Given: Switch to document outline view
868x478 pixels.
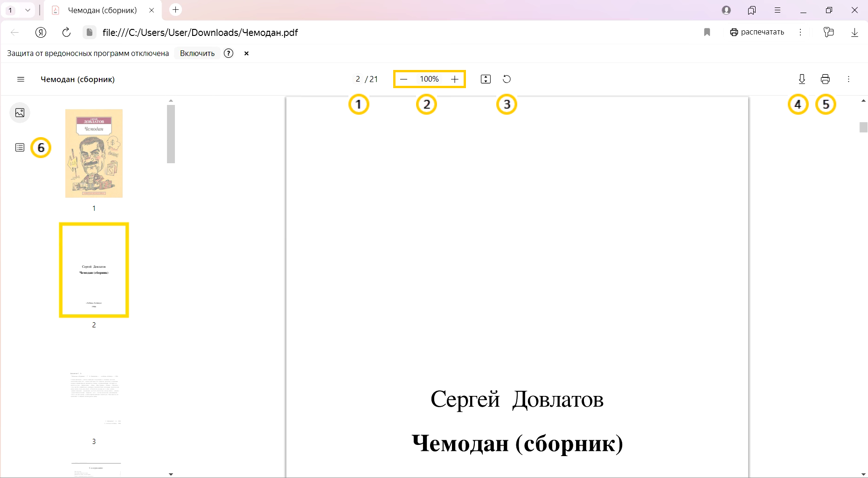Looking at the screenshot, I should click(20, 148).
